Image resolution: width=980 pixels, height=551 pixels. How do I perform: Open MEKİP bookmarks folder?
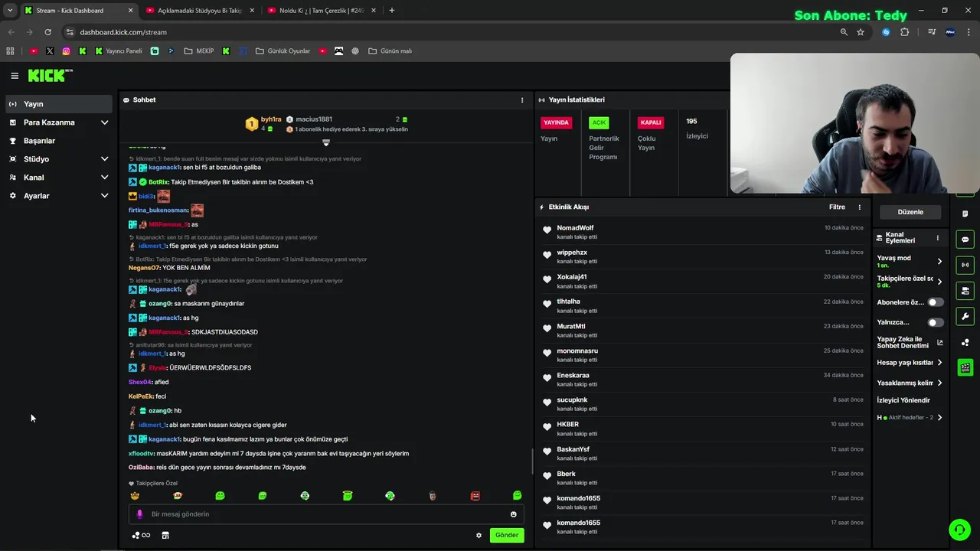200,51
